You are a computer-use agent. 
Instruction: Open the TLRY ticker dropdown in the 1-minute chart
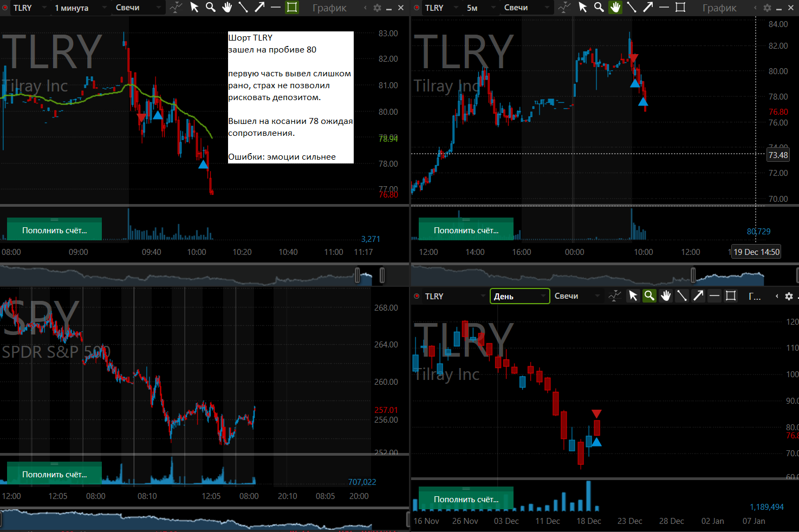[x=29, y=8]
